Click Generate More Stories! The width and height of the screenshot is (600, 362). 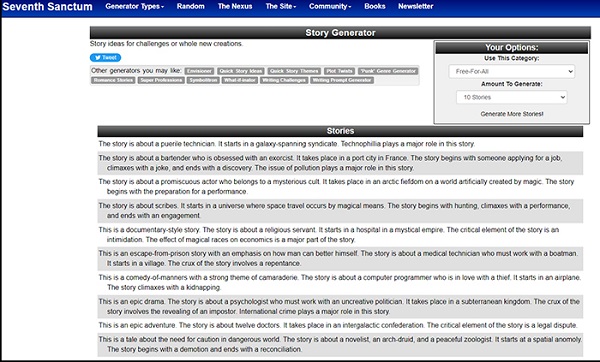pos(512,114)
